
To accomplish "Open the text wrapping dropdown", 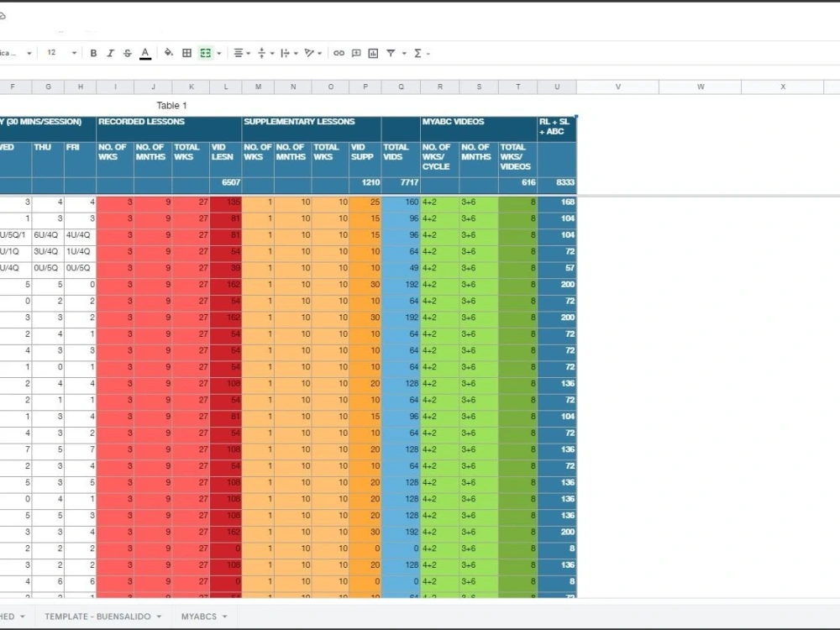I will pyautogui.click(x=289, y=53).
